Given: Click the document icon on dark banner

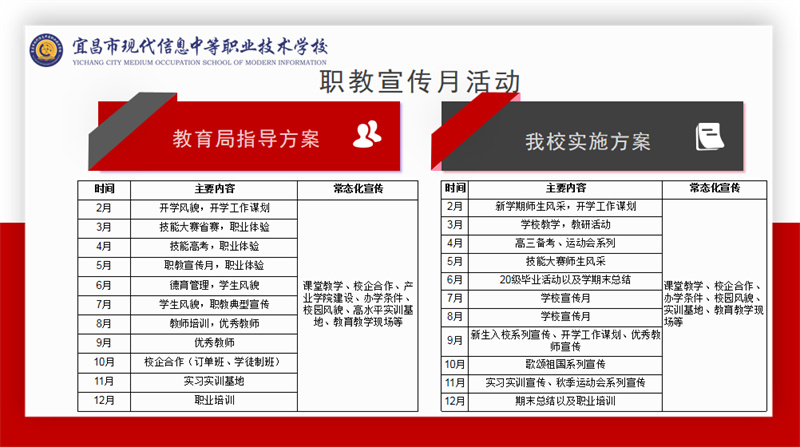Looking at the screenshot, I should pos(710,137).
